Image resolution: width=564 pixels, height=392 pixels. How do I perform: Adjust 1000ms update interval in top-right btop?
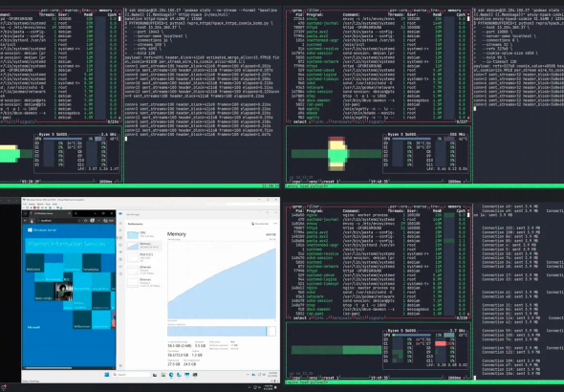[x=456, y=182]
